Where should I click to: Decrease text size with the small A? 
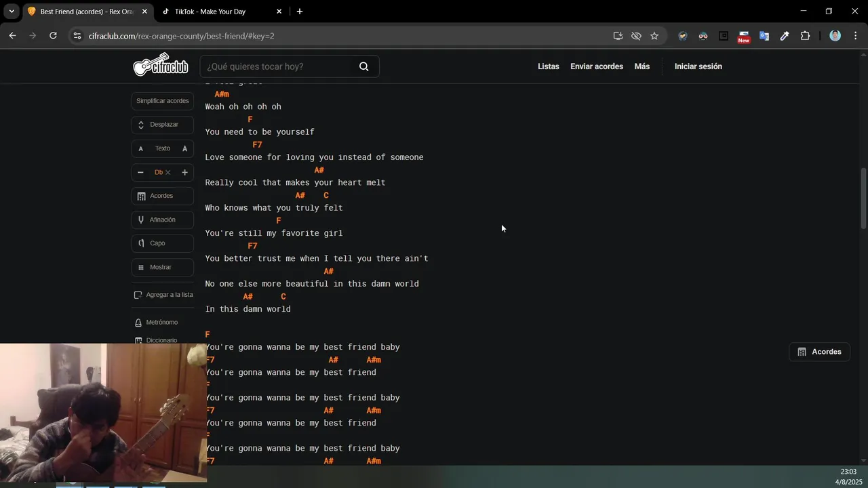point(141,148)
